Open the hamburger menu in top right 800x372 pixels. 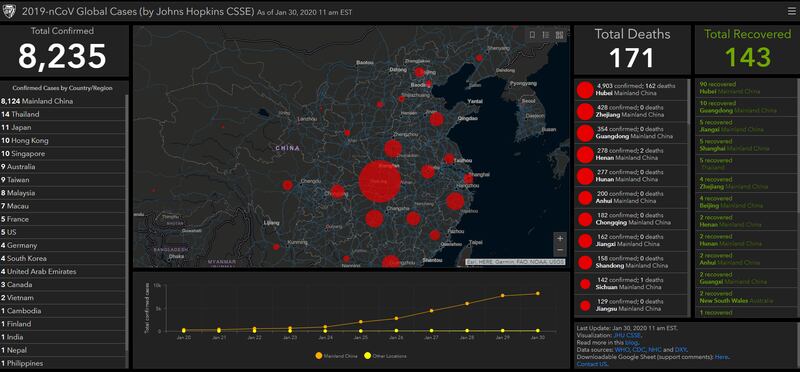click(x=791, y=11)
